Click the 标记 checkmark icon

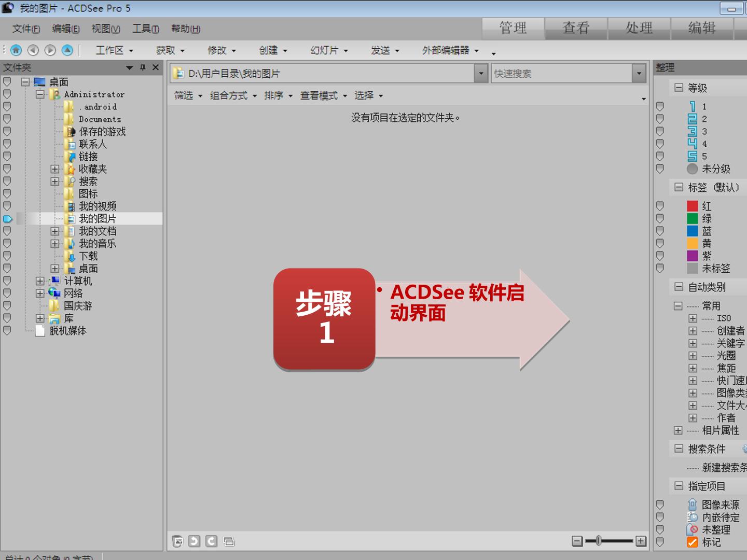click(x=692, y=542)
